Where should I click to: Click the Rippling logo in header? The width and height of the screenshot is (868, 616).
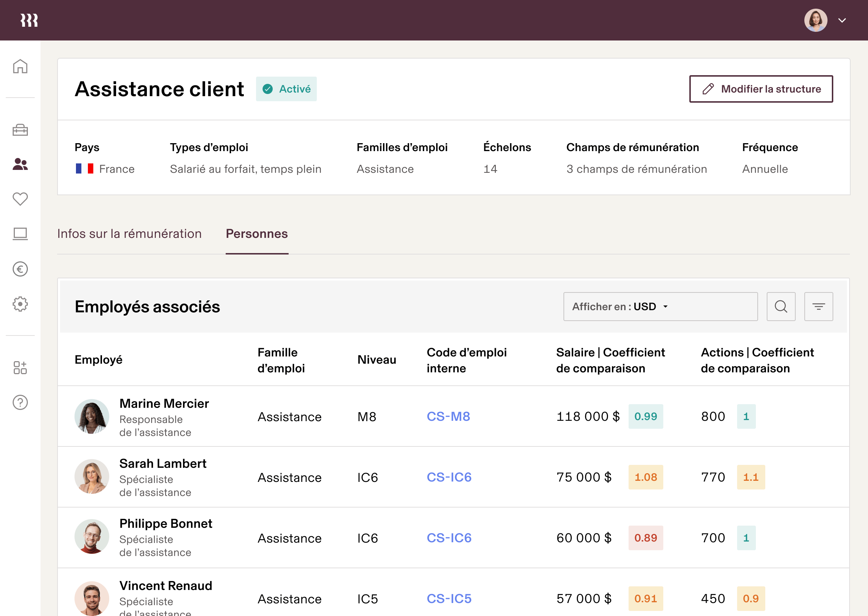point(29,20)
